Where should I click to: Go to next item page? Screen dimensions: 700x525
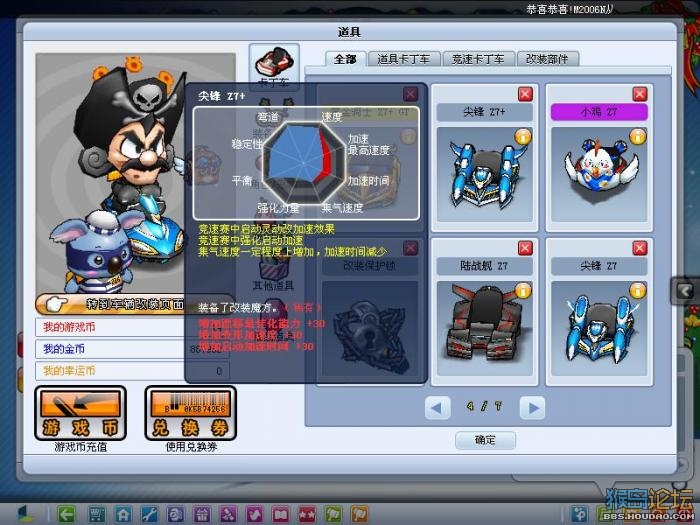pyautogui.click(x=533, y=408)
